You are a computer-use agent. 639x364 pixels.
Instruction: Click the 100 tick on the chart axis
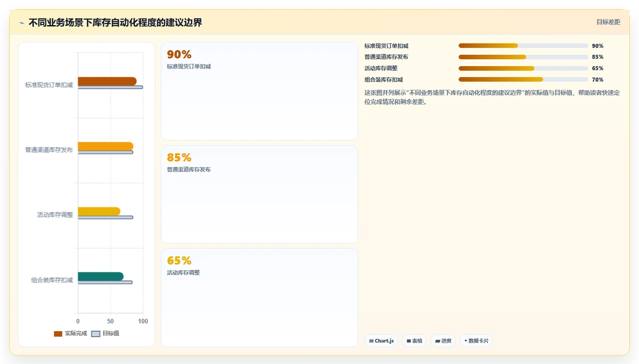point(143,322)
